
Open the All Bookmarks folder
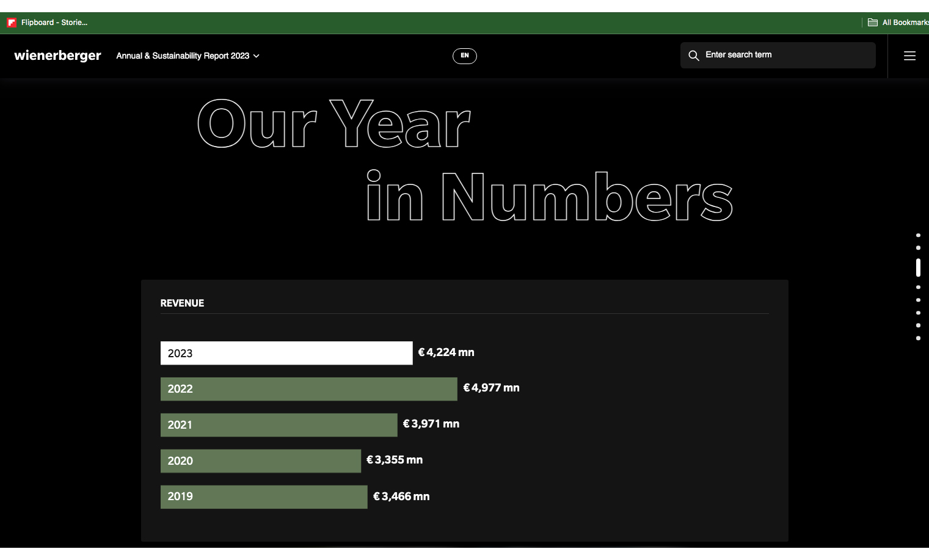click(898, 23)
